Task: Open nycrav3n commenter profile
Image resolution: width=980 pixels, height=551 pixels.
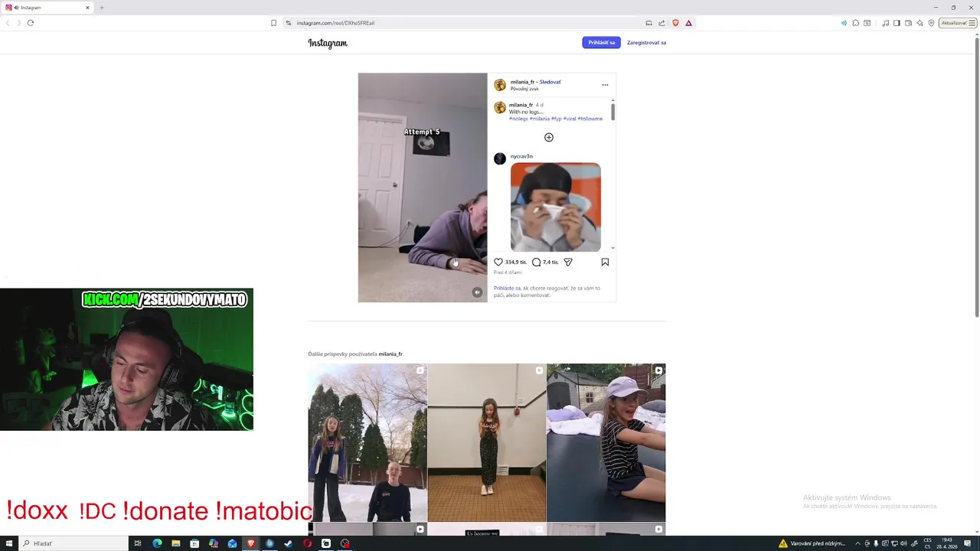Action: [521, 156]
